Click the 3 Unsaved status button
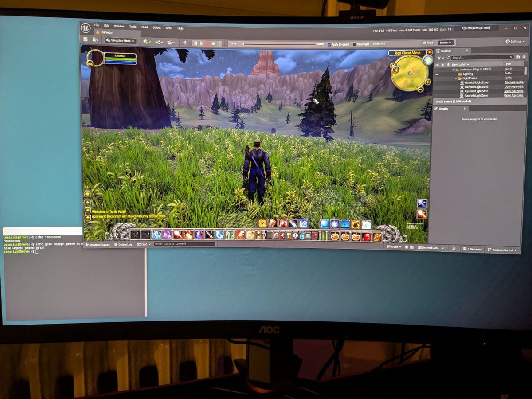Viewport: 532px width, 399px height. click(x=472, y=249)
